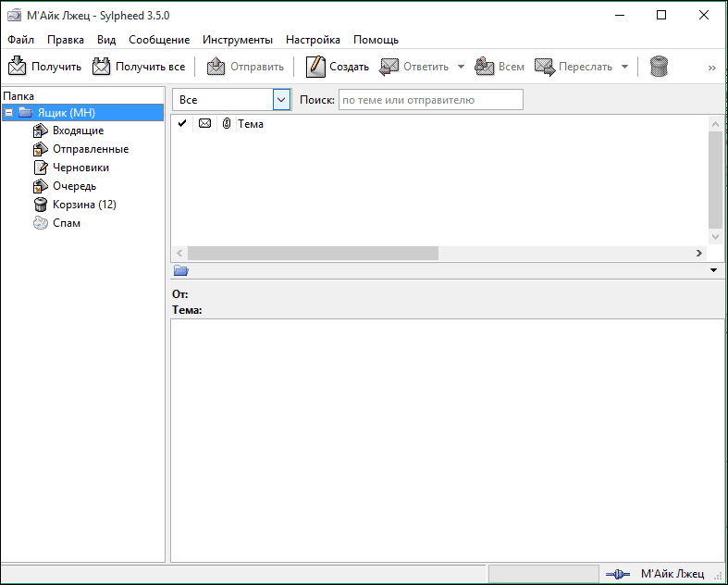728x585 pixels.
Task: Click the Ответить reply icon
Action: pyautogui.click(x=389, y=67)
